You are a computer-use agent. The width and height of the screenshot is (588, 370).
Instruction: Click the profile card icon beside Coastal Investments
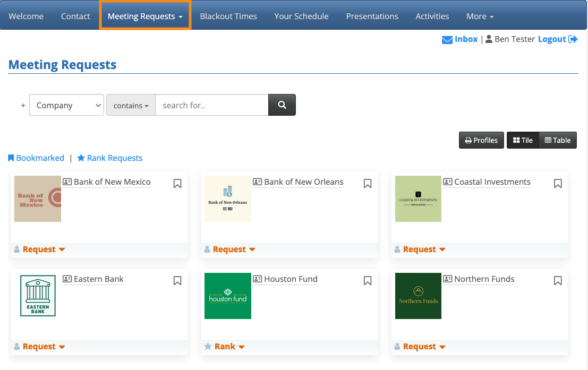pos(448,182)
